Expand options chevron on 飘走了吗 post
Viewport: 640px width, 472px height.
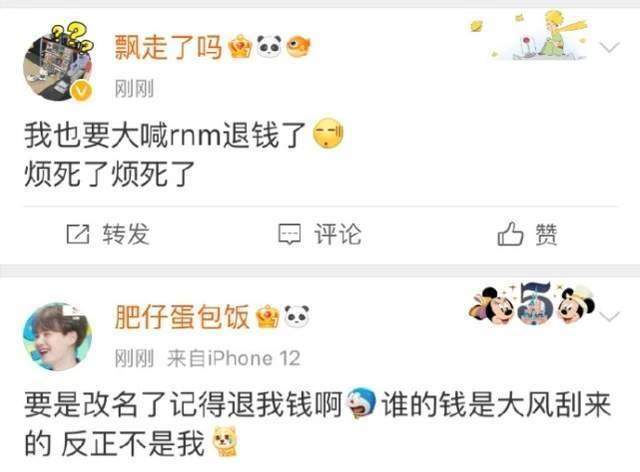click(610, 47)
